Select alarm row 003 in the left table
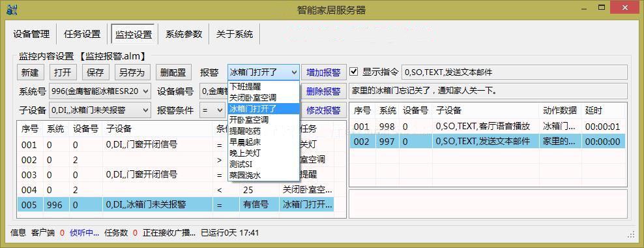 pos(175,175)
